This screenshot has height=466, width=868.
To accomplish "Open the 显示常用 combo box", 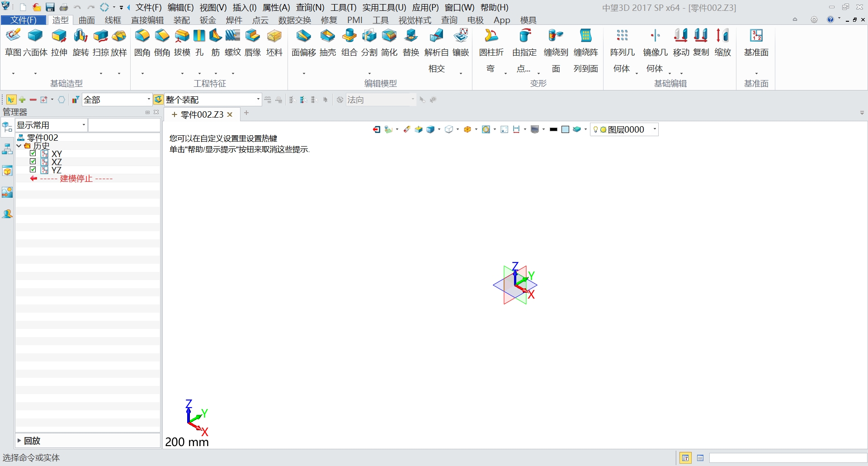I will click(x=84, y=125).
